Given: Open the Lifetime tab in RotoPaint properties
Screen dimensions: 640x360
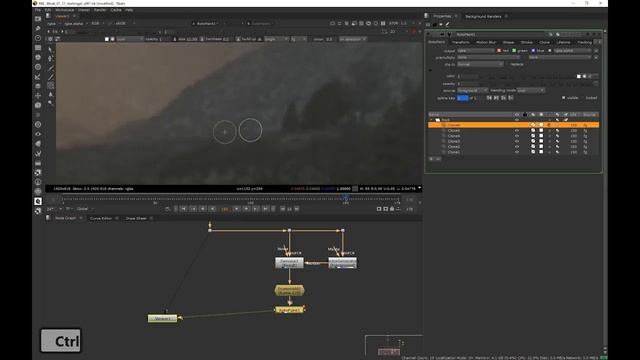Looking at the screenshot, I should (x=563, y=42).
